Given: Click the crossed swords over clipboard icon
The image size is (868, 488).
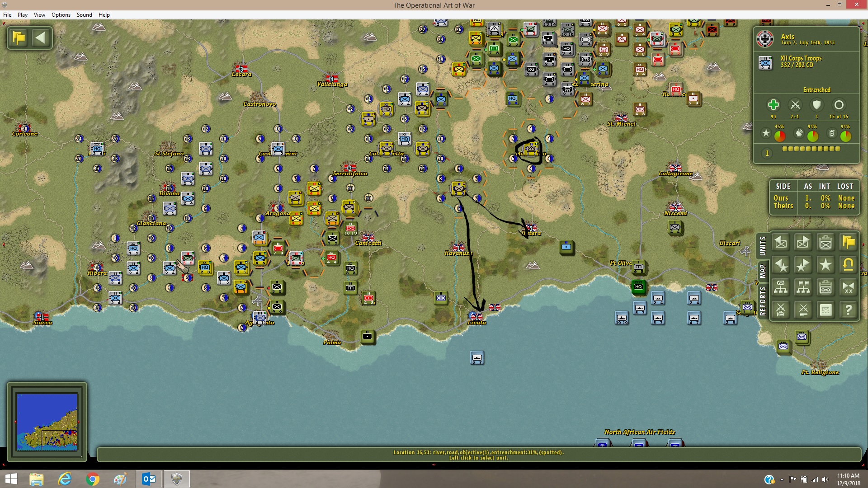Looking at the screenshot, I should [x=781, y=310].
